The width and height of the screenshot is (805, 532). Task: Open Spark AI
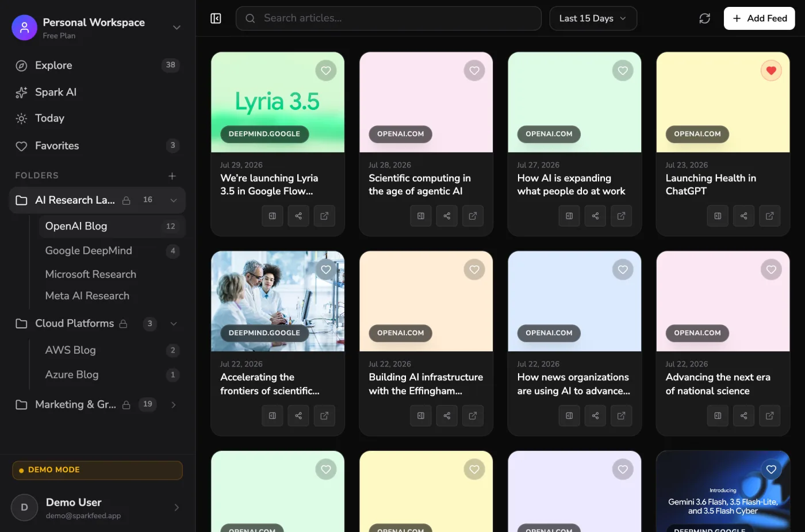coord(97,92)
